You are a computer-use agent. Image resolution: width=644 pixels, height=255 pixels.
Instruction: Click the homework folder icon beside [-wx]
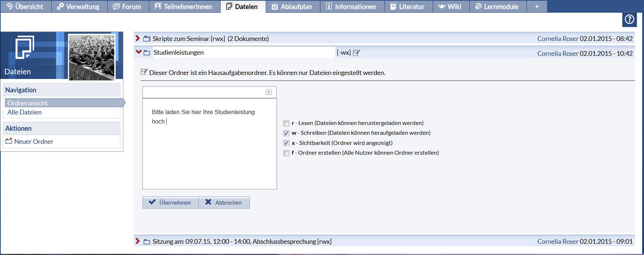(356, 53)
